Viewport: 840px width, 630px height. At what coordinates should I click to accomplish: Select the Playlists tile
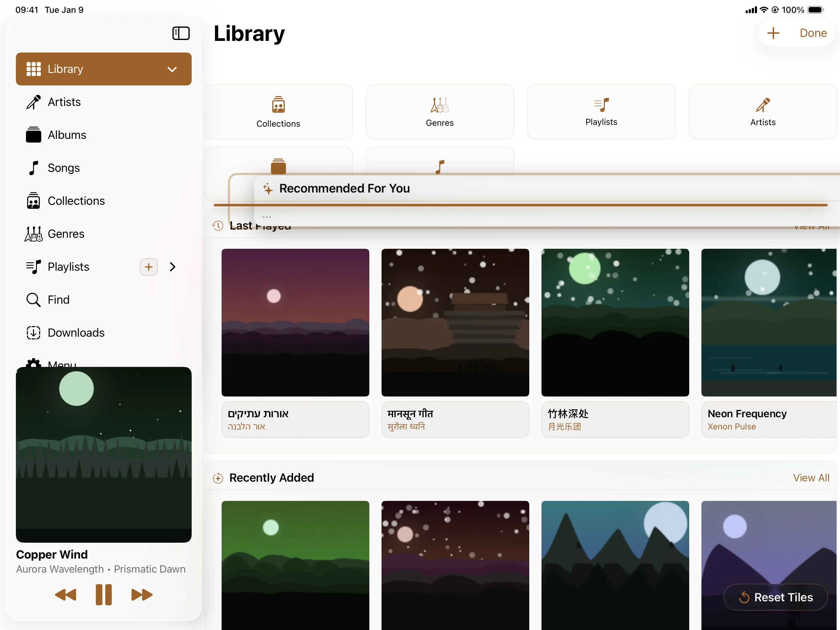click(601, 112)
